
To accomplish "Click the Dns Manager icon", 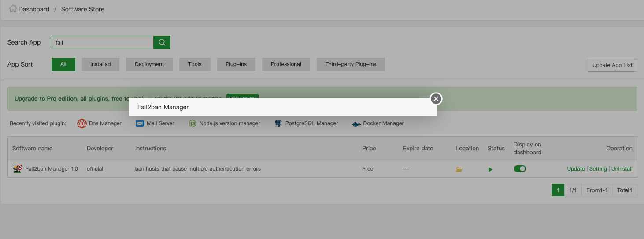I will pyautogui.click(x=82, y=123).
